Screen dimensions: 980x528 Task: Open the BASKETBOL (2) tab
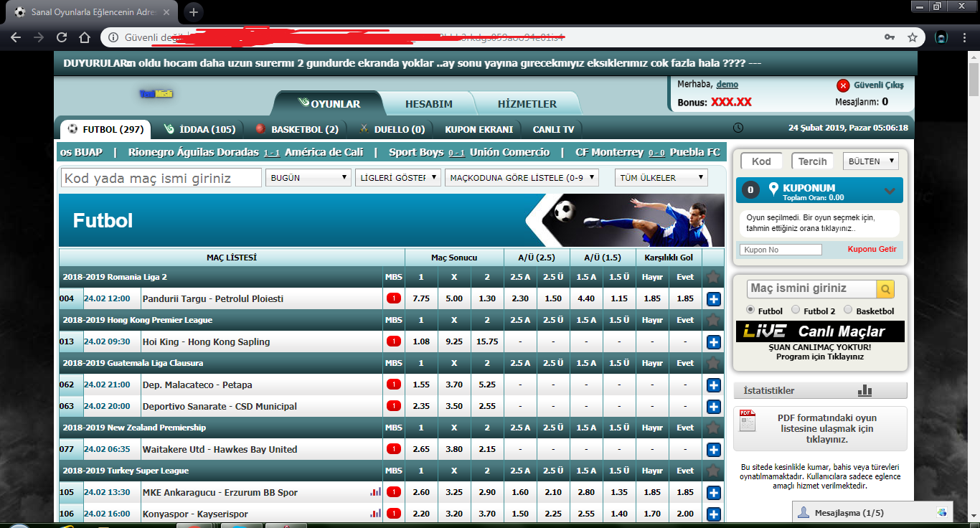point(297,130)
